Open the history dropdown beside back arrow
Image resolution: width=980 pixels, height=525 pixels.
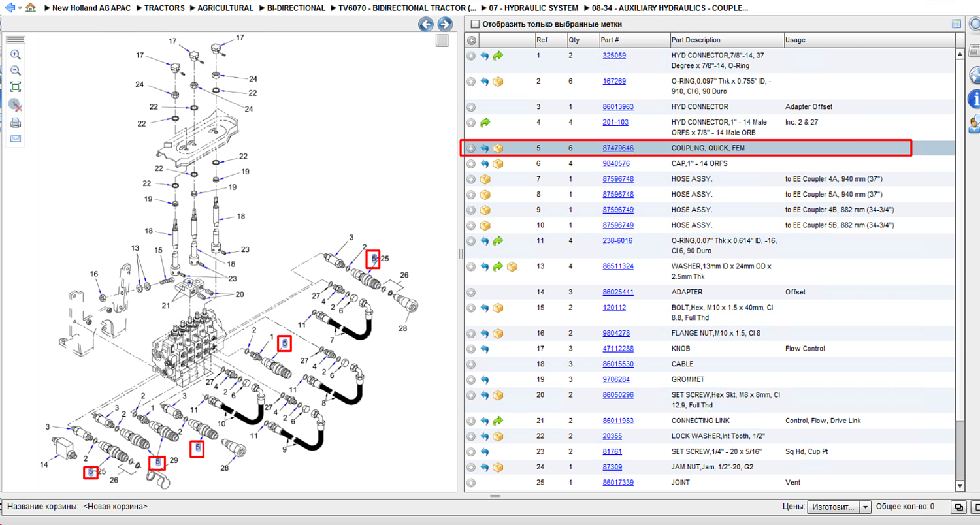click(20, 8)
